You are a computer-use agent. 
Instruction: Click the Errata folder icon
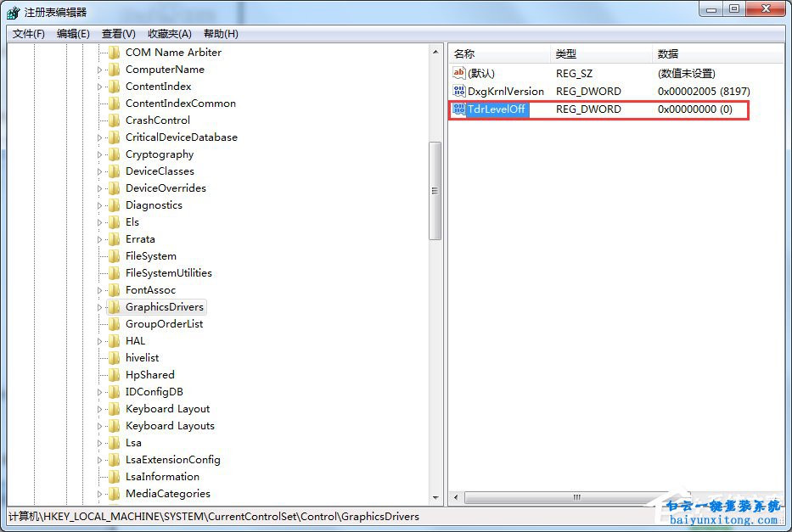114,238
